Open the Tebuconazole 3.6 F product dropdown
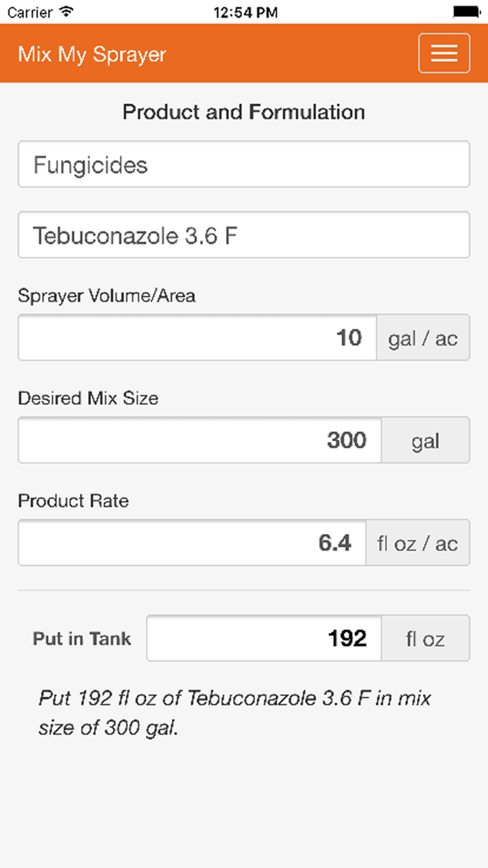Image resolution: width=488 pixels, height=868 pixels. [244, 235]
